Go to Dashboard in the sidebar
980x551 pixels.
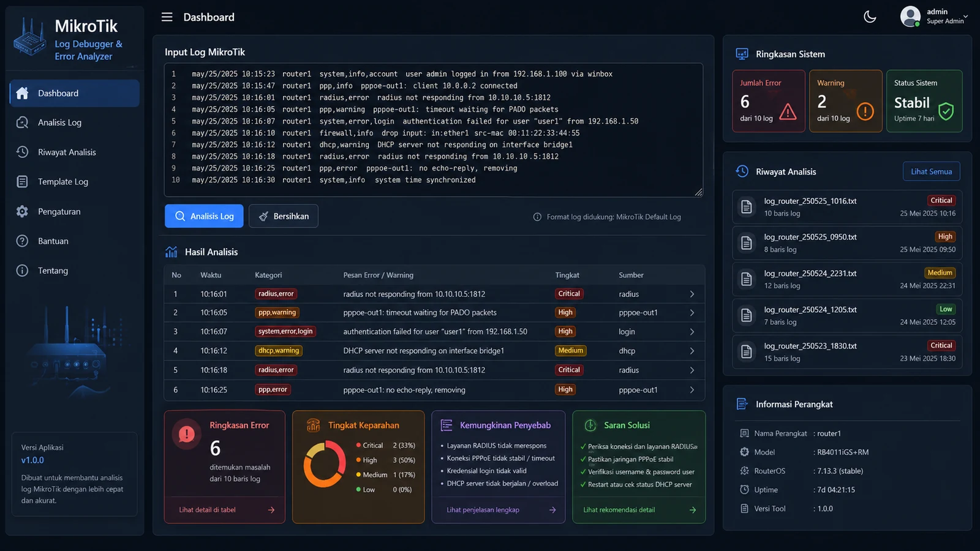click(75, 93)
